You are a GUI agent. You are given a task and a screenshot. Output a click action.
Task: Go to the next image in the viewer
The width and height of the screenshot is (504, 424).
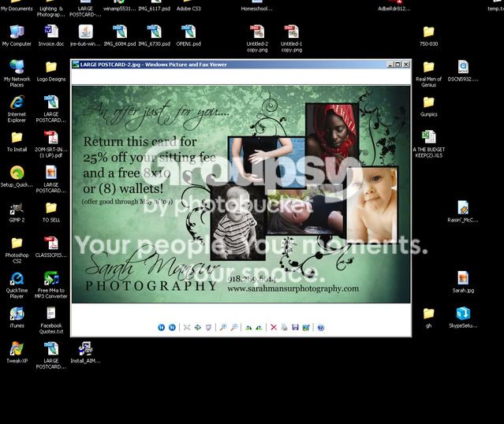[x=172, y=327]
